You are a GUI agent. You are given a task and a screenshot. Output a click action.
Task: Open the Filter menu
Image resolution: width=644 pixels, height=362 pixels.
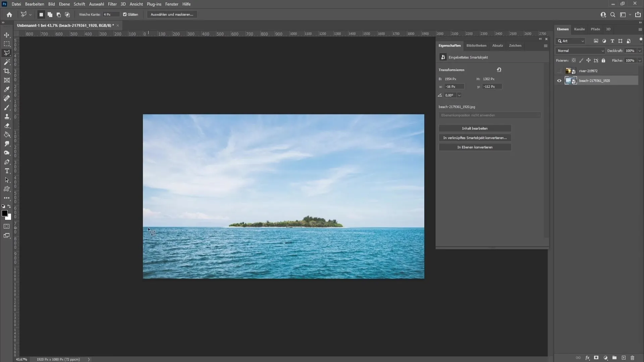coord(111,4)
